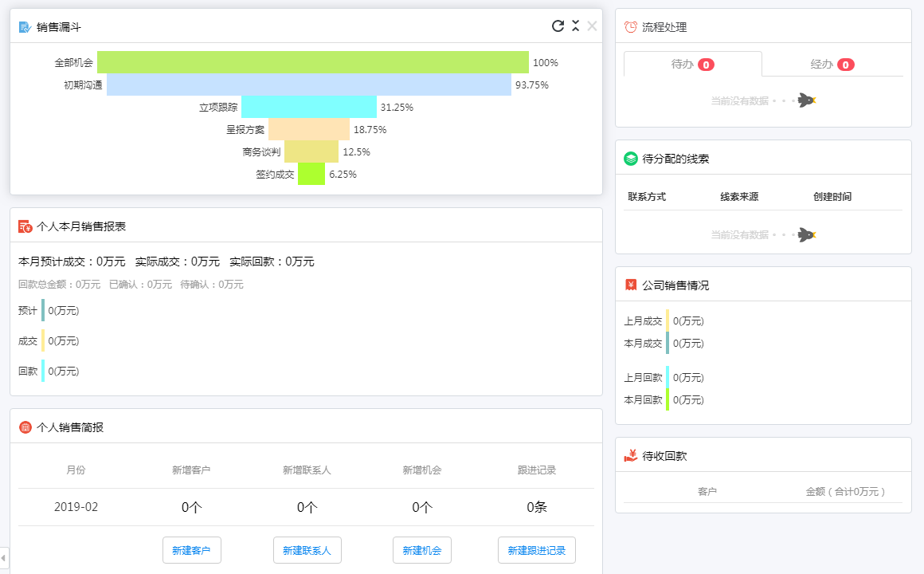Click the 待收回款 hand icon
The image size is (924, 574).
631,456
